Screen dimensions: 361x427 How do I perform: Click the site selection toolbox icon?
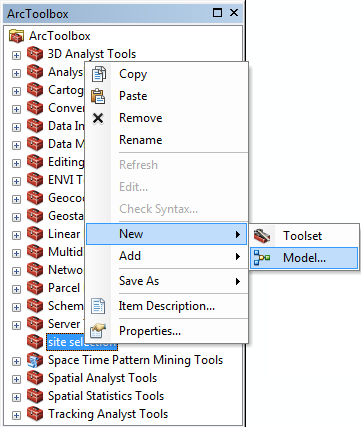[x=35, y=342]
